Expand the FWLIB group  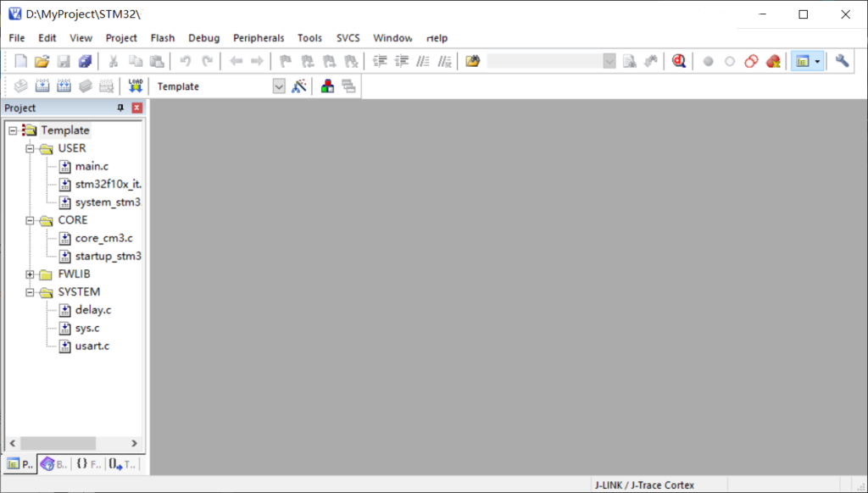[x=30, y=274]
